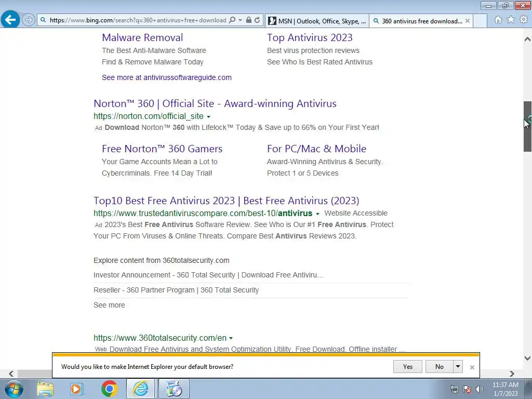Click the Internet Explorer taskbar icon
The height and width of the screenshot is (399, 532).
point(140,389)
